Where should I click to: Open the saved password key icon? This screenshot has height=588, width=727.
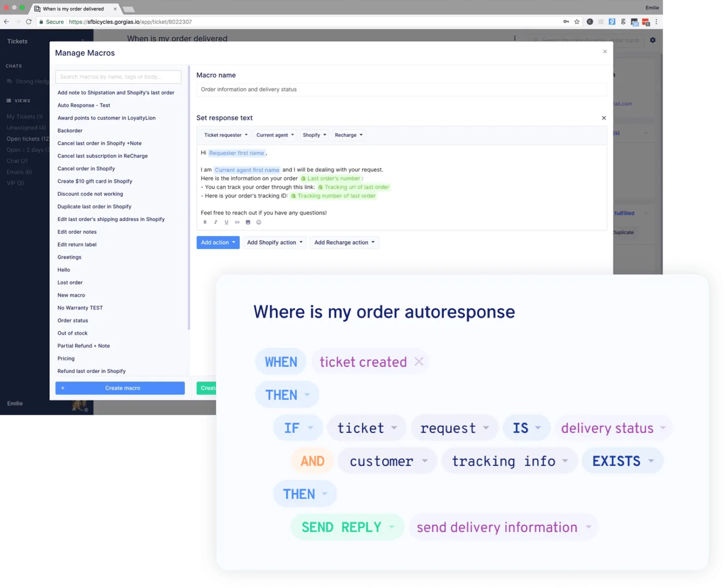tap(566, 22)
